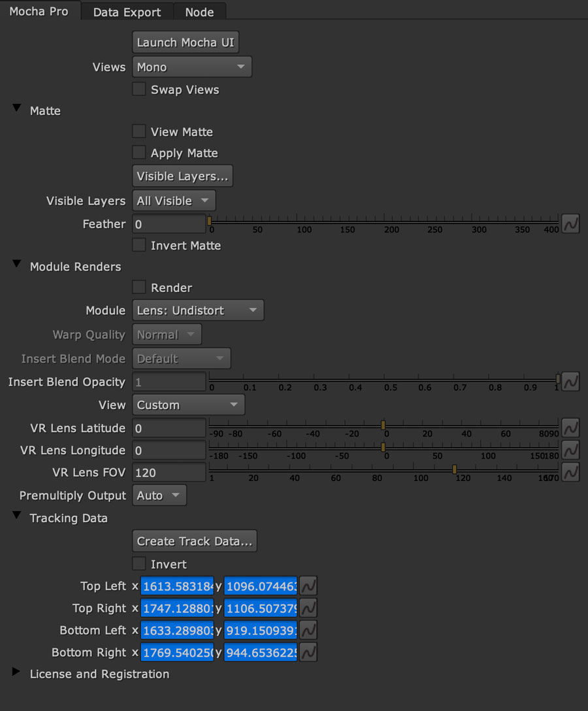This screenshot has height=711, width=588.
Task: Open animation menu for Top Left corner
Action: 308,586
